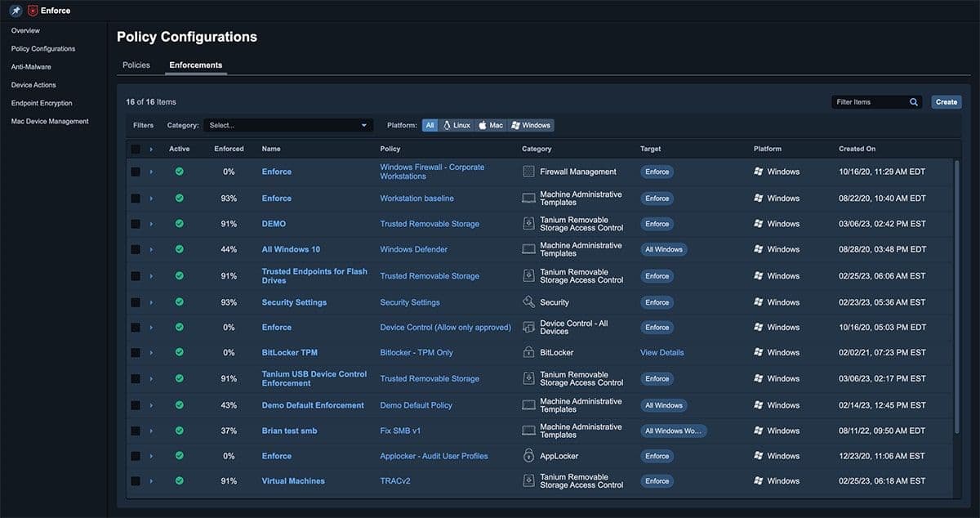
Task: Sort by the Enforced column header
Action: point(229,149)
